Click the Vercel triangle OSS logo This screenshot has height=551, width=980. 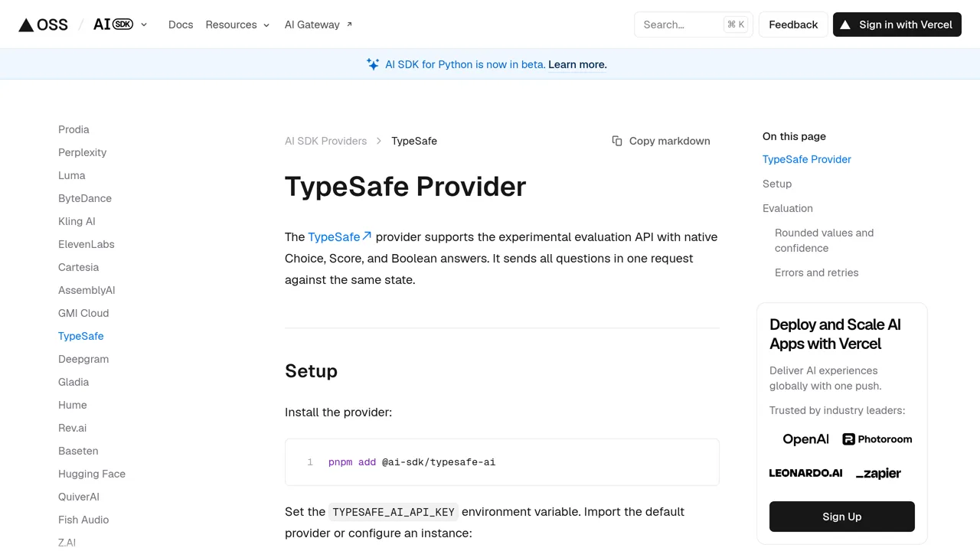[x=43, y=24]
